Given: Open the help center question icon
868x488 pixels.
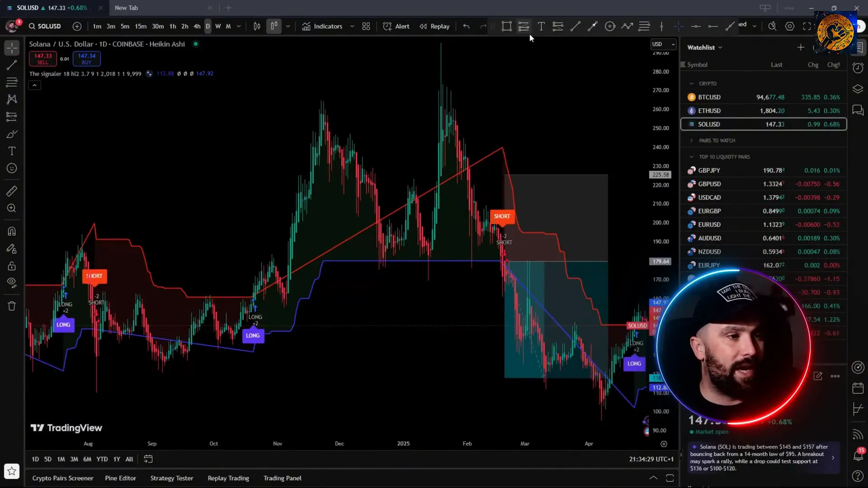Looking at the screenshot, I should 858,476.
